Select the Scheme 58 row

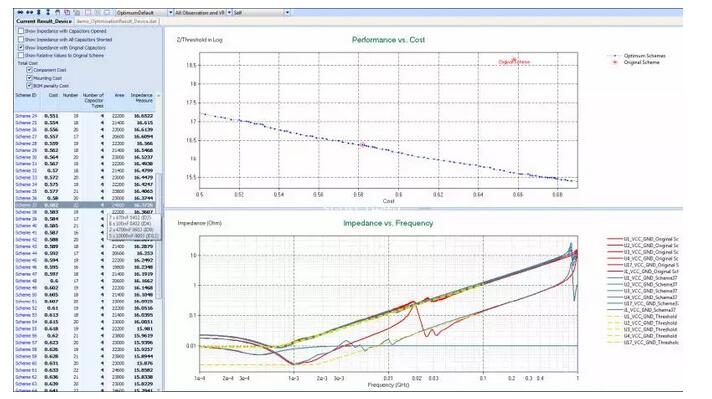tap(85, 350)
